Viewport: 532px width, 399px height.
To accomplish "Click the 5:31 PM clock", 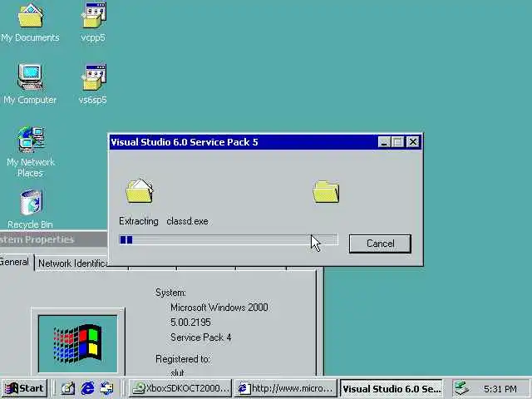I will tap(500, 389).
